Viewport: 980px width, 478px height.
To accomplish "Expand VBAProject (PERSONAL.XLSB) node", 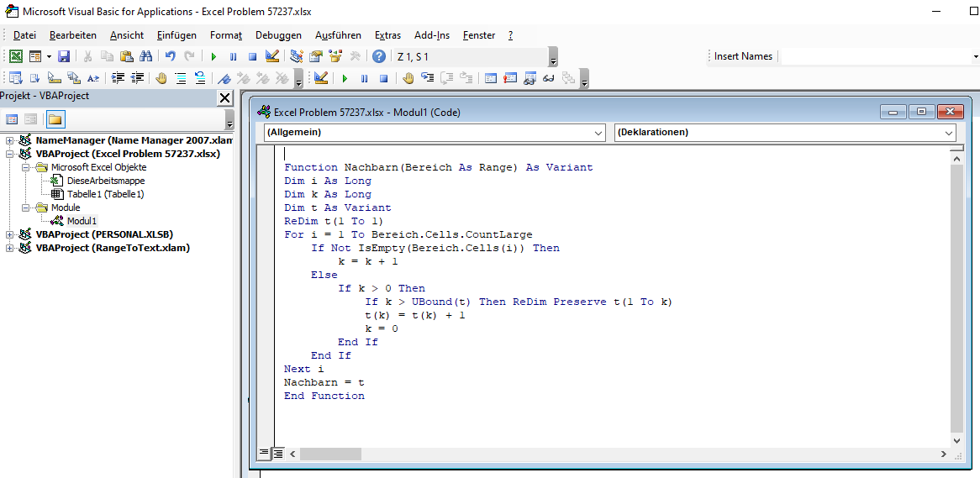I will (x=9, y=234).
